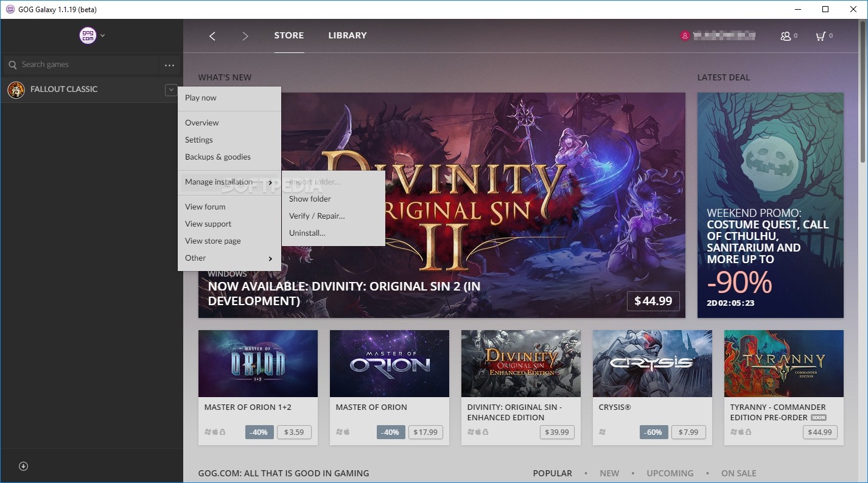
Task: Click TYRANNY - COMMANDER EDITION PRE-ORDER title
Action: [x=778, y=412]
